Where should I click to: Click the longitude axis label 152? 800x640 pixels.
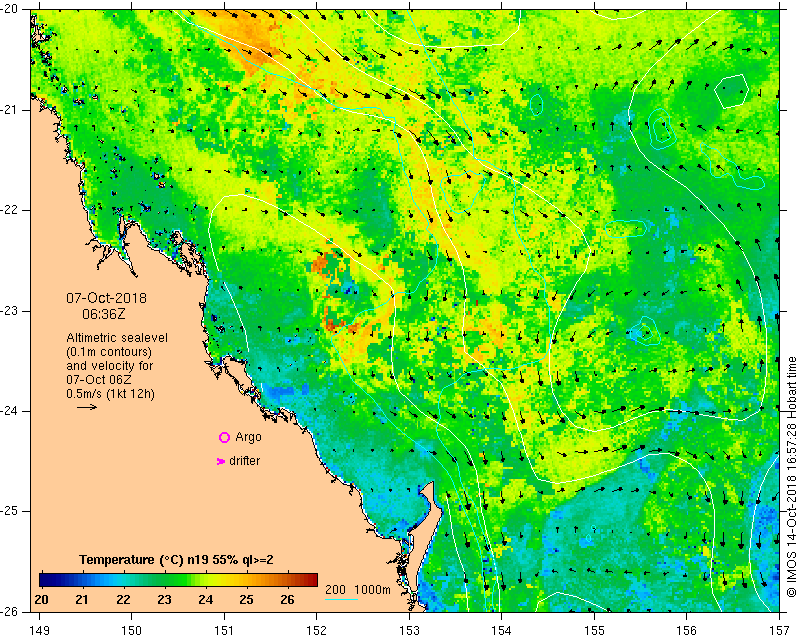click(317, 631)
